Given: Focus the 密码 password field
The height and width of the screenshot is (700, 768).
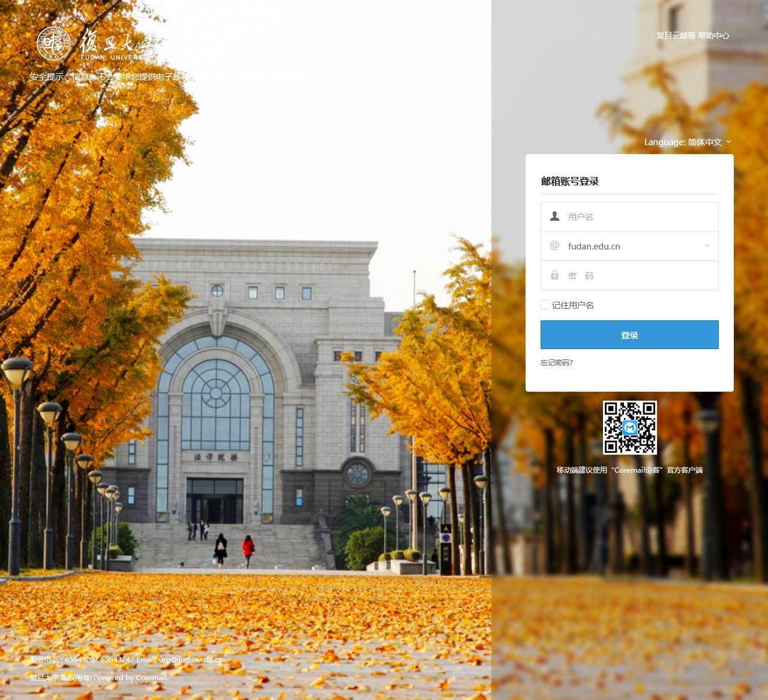Looking at the screenshot, I should point(629,275).
